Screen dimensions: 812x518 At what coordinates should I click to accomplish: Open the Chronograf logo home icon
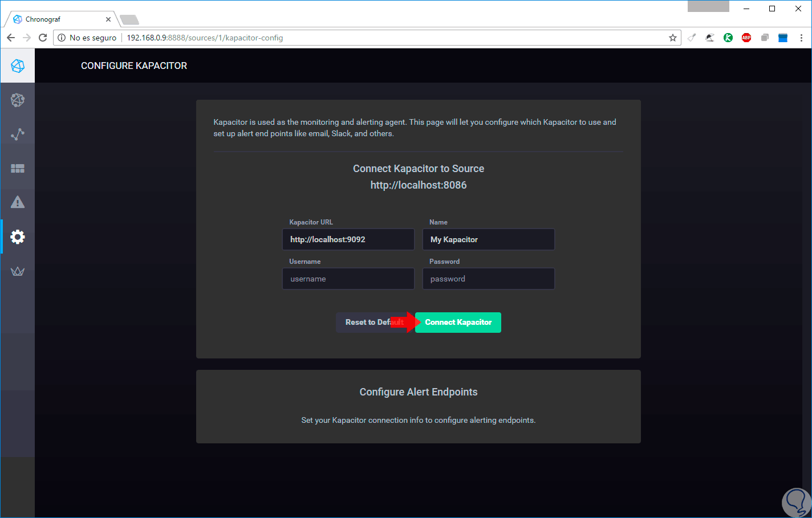coord(18,66)
